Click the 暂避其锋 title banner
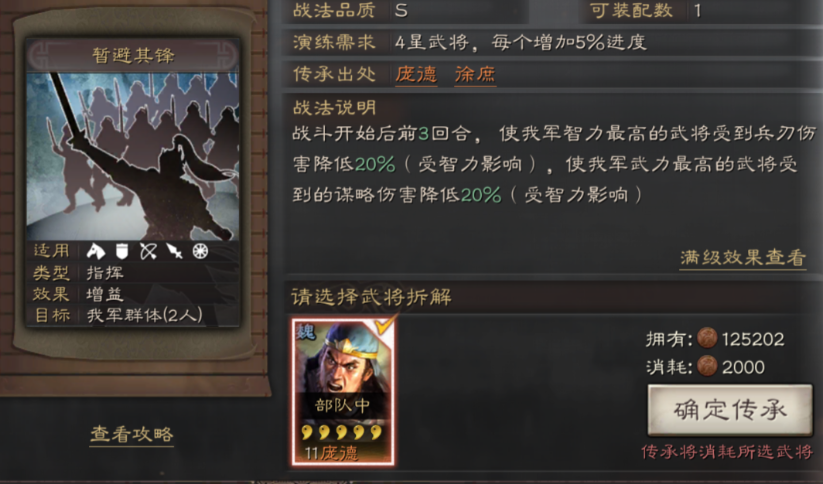Screen dimensions: 823x484 click(x=133, y=55)
